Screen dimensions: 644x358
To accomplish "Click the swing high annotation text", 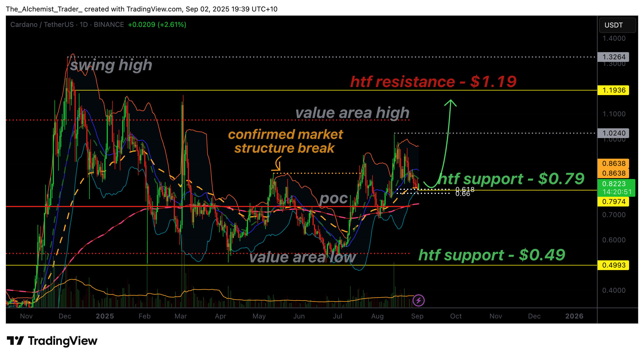I will coord(111,65).
